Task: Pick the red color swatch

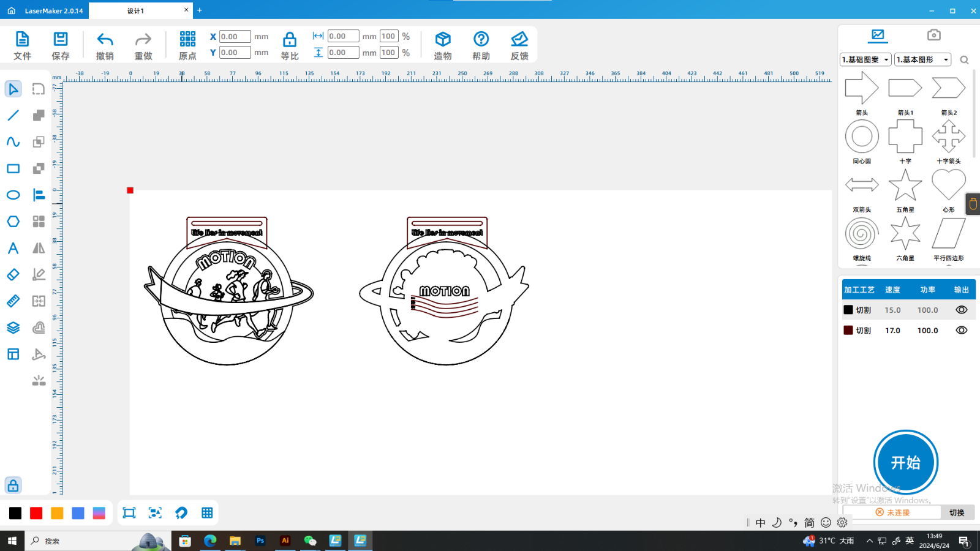Action: 36,513
